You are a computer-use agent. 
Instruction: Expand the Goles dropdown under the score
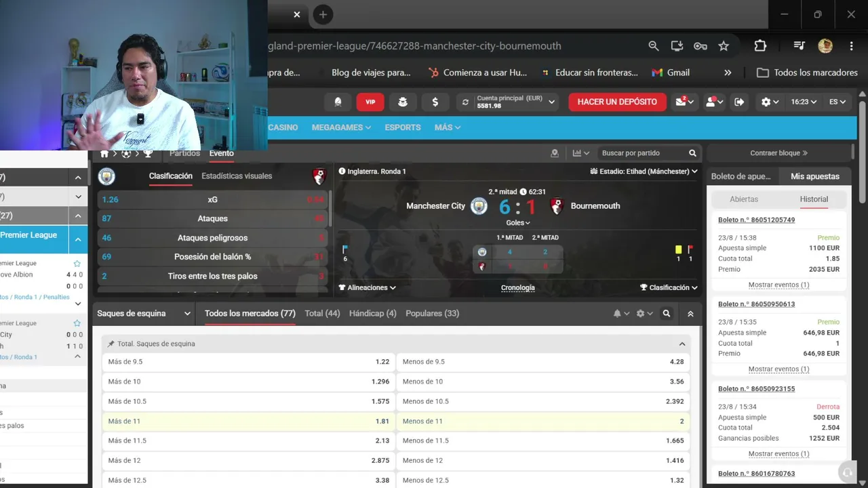coord(518,223)
